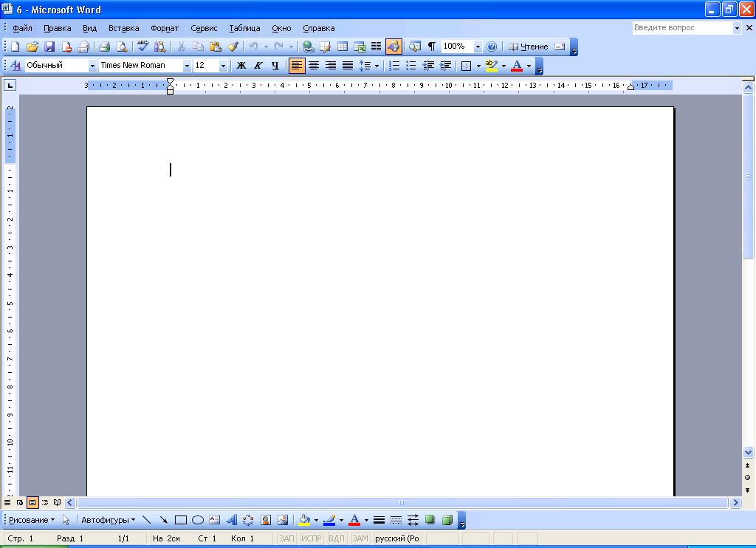Paste from clipboard icon

tap(216, 47)
